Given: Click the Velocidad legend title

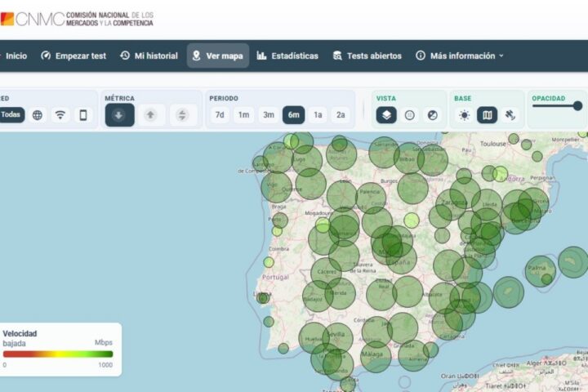Looking at the screenshot, I should click(x=20, y=333).
